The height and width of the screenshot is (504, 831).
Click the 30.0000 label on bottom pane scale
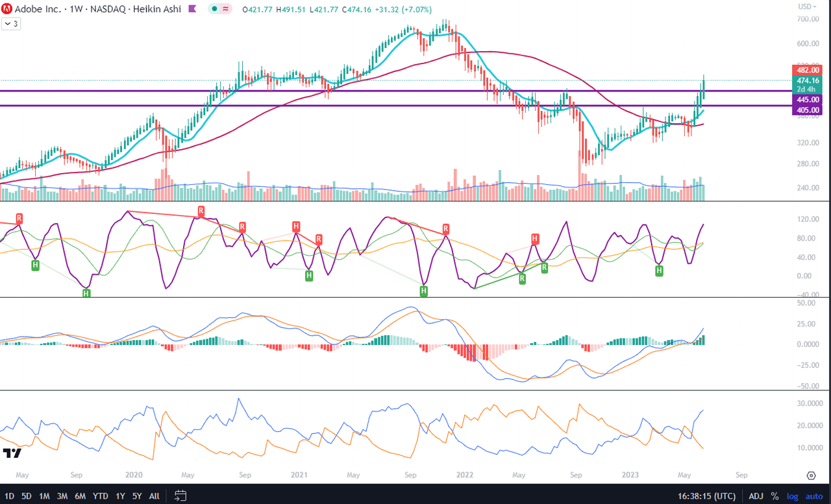pos(810,403)
